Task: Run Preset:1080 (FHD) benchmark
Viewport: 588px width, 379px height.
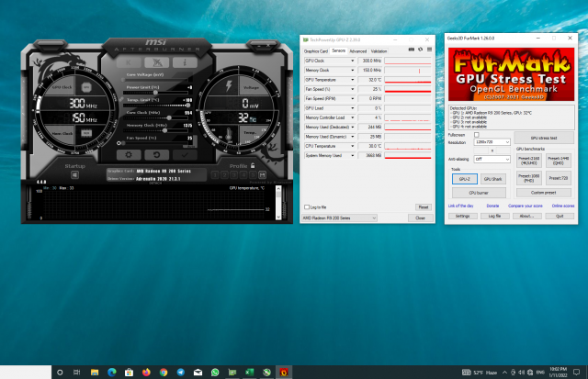Action: (529, 178)
